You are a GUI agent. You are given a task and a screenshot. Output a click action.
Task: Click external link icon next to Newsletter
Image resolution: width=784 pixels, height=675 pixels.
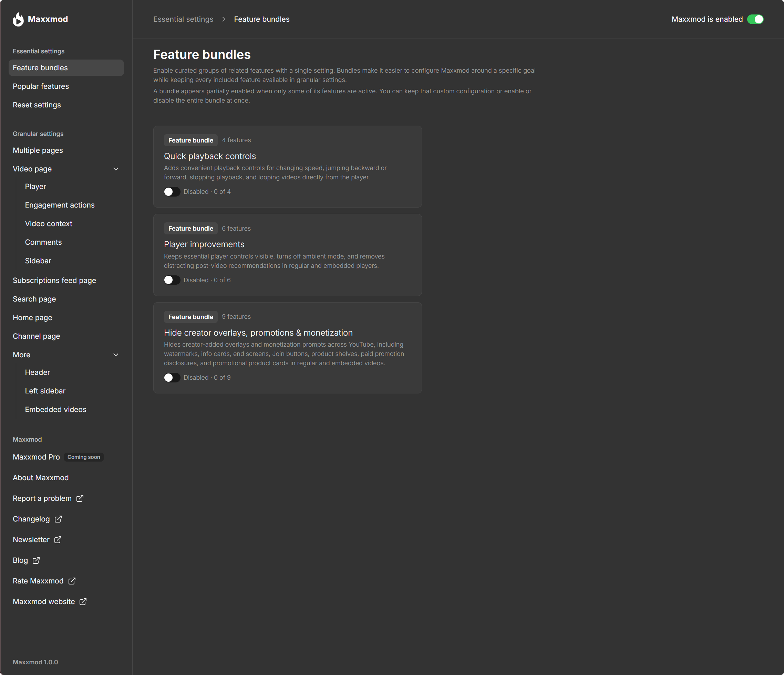(x=58, y=540)
